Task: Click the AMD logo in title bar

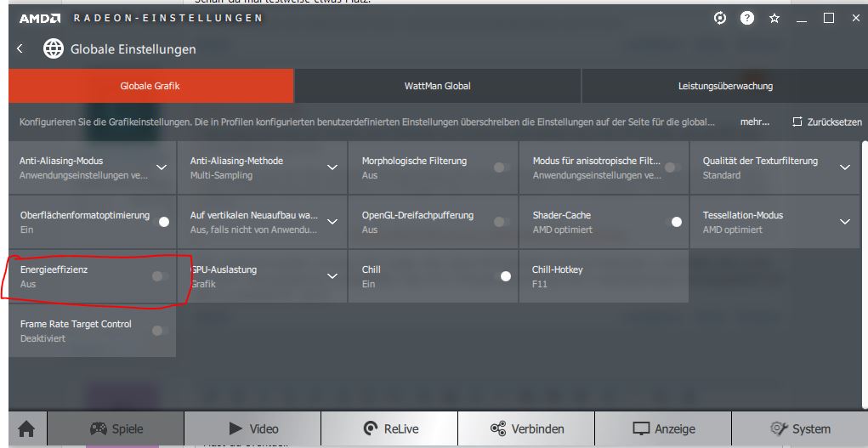Action: [x=40, y=18]
